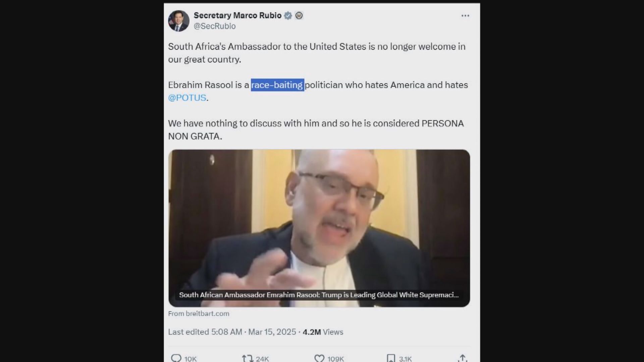
Task: Open the Secretary Marco Rubio display name
Action: tap(237, 15)
